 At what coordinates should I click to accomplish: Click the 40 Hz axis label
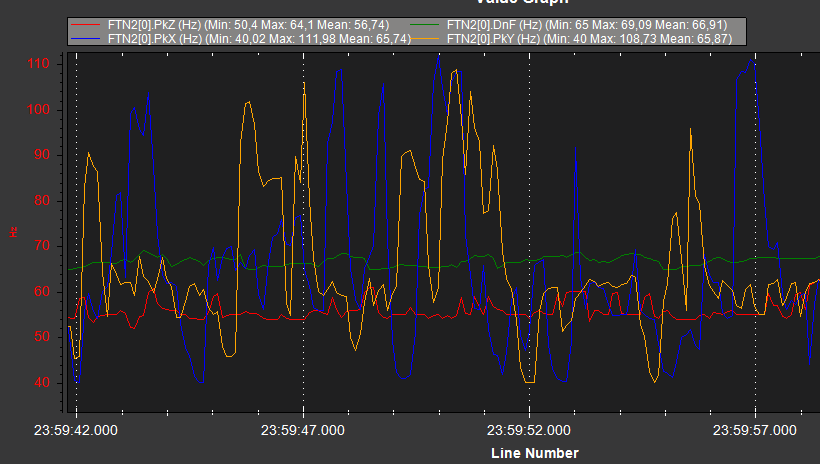pos(42,382)
